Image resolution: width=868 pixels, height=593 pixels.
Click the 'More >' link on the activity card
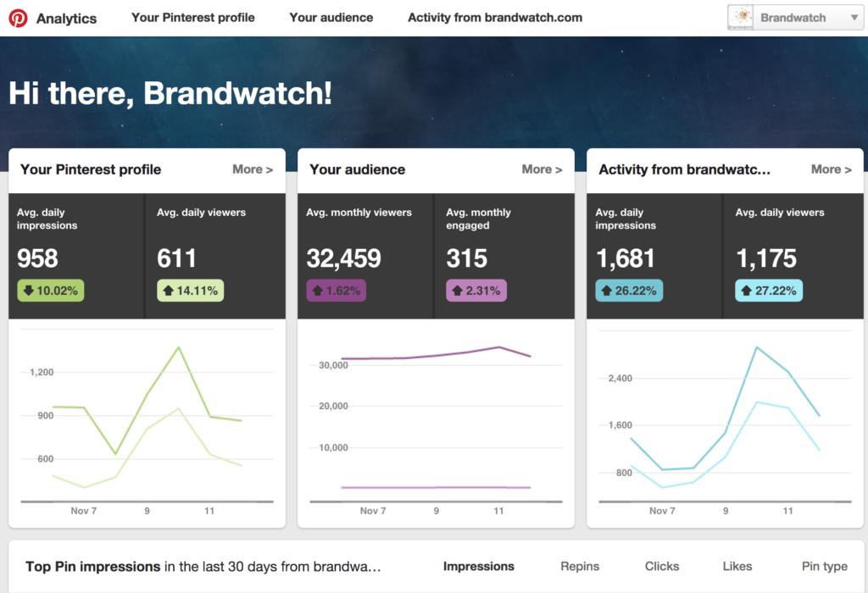(832, 169)
